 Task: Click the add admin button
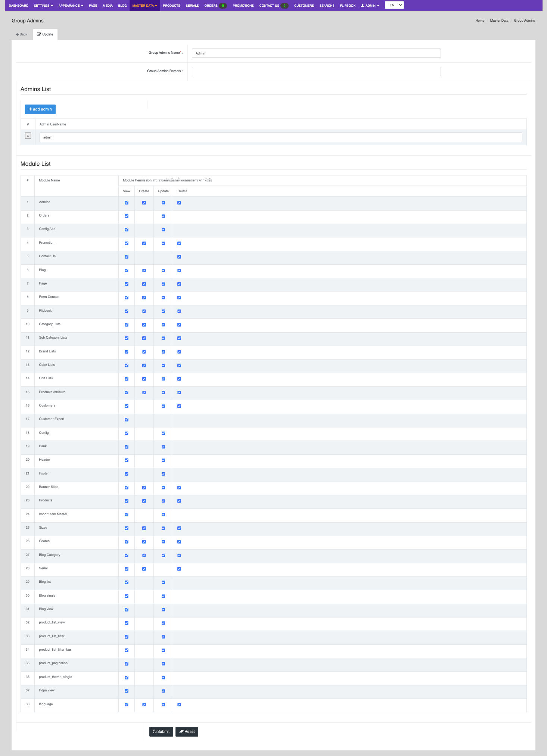pyautogui.click(x=40, y=109)
